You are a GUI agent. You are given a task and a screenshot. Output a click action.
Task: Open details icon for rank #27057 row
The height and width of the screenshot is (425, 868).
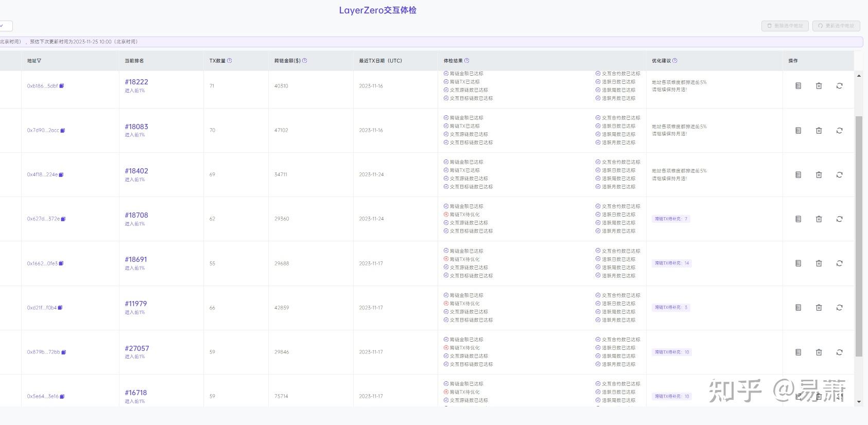[x=798, y=352]
